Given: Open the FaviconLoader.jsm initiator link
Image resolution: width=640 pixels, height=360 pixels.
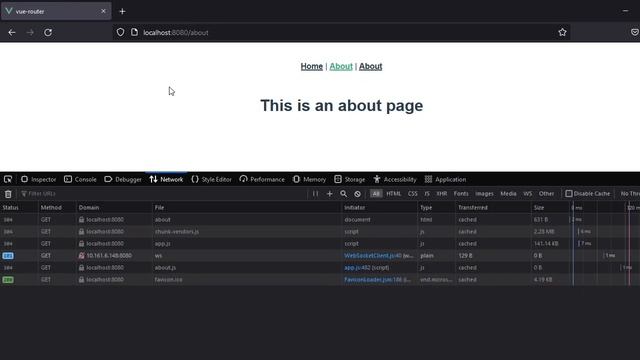Looking at the screenshot, I should point(373,280).
